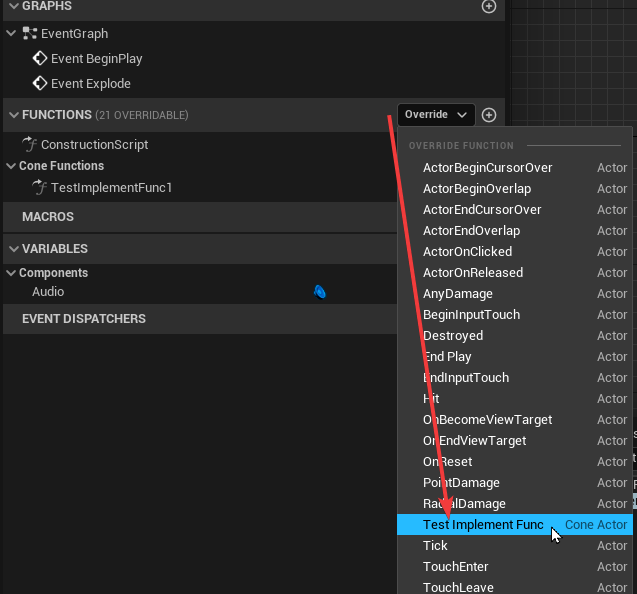
Task: Pick AnyDamage in the override menu
Action: (458, 294)
